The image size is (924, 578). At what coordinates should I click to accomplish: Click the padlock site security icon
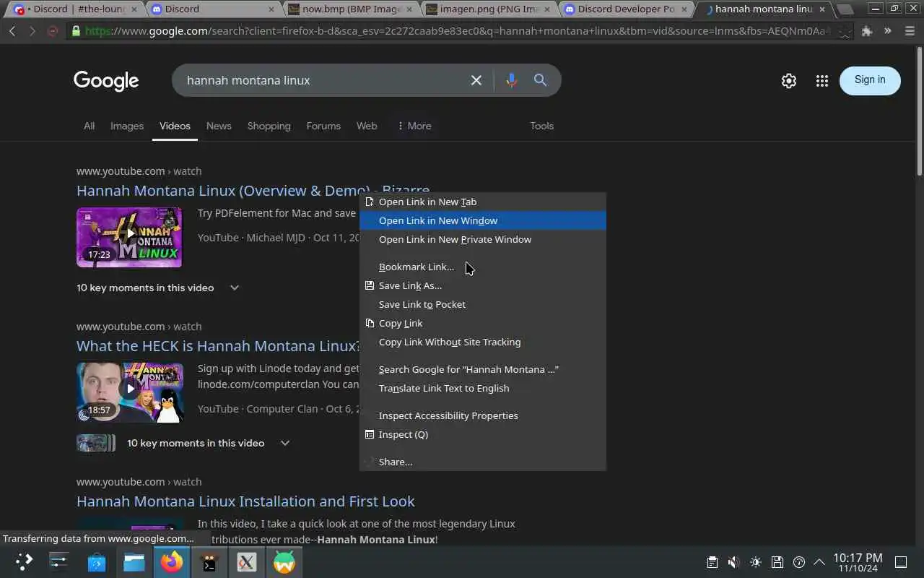click(x=75, y=31)
